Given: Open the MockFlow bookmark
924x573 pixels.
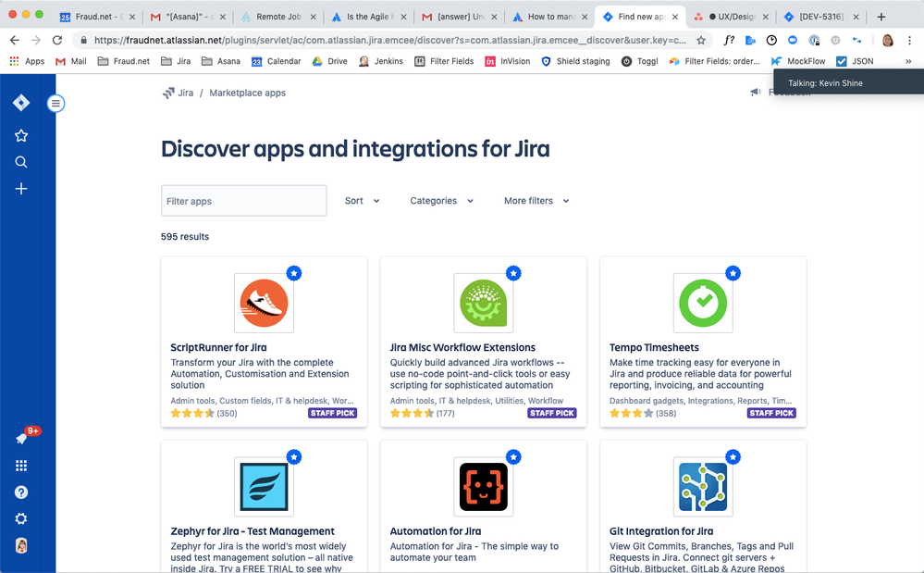Looking at the screenshot, I should point(798,61).
